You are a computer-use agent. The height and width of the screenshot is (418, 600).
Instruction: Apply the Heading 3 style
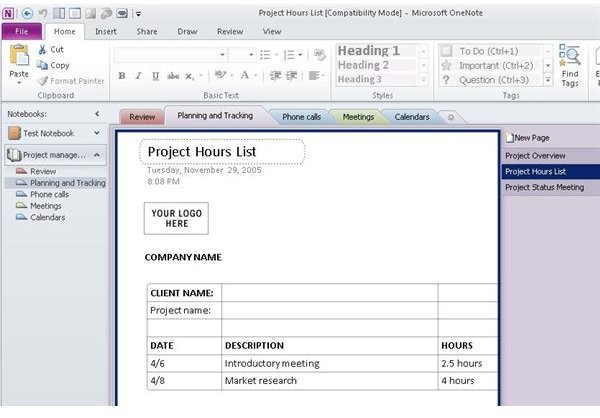376,79
